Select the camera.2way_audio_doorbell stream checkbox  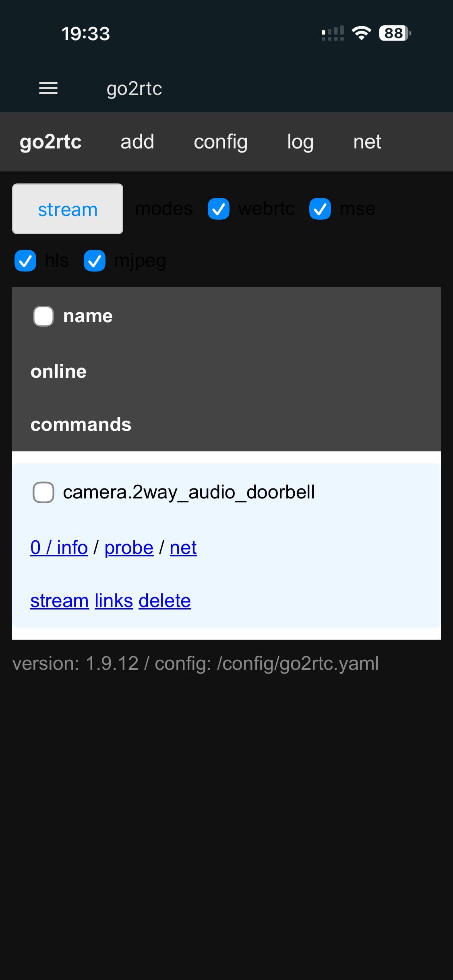pyautogui.click(x=43, y=492)
